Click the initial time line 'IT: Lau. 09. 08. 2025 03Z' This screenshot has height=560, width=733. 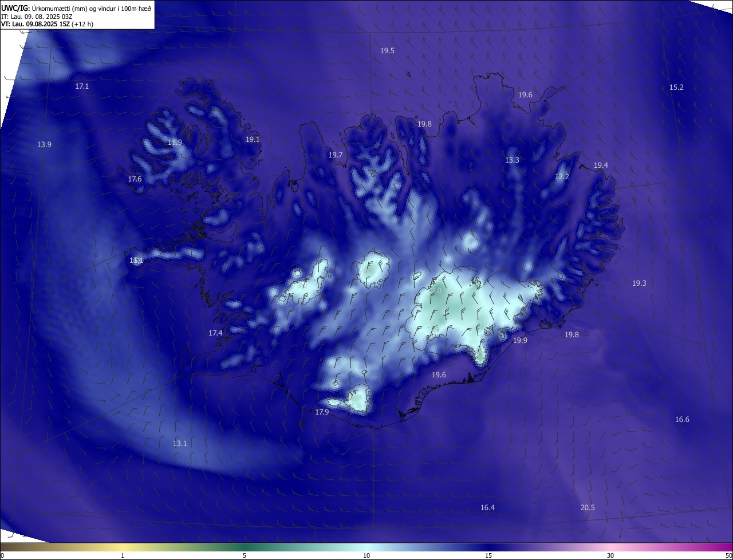(x=37, y=16)
